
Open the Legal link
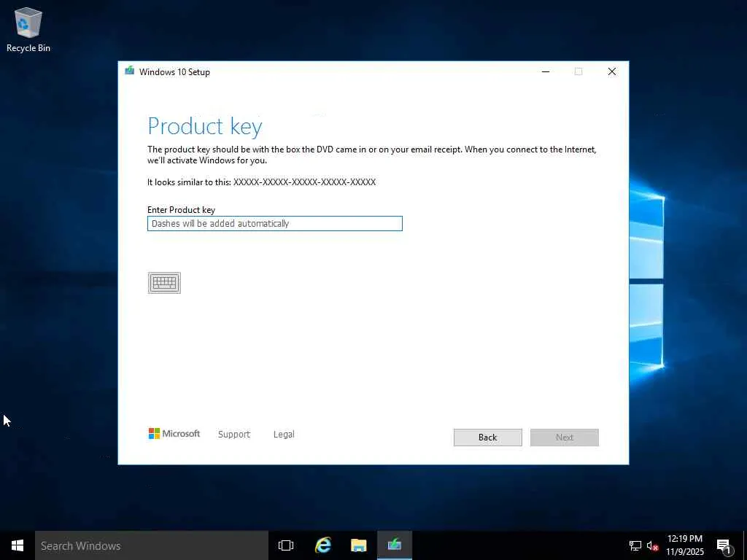[284, 434]
